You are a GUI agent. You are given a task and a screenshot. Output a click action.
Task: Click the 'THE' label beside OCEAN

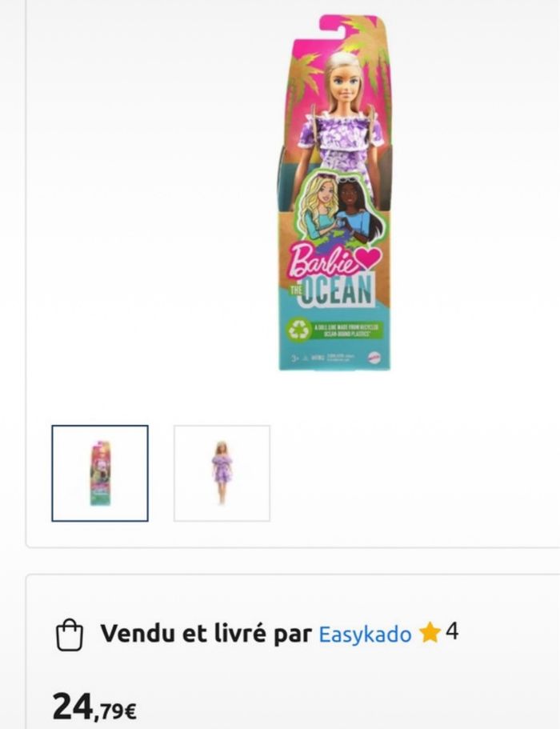coord(295,290)
